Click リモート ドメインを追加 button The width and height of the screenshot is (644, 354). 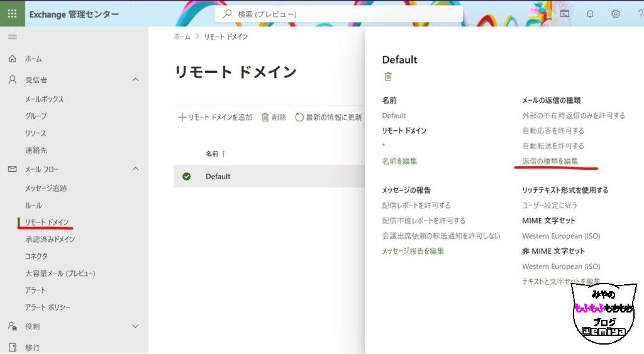point(215,117)
